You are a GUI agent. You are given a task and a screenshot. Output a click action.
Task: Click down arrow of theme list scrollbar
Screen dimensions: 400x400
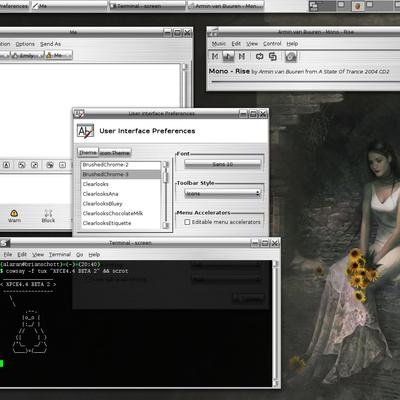click(166, 226)
